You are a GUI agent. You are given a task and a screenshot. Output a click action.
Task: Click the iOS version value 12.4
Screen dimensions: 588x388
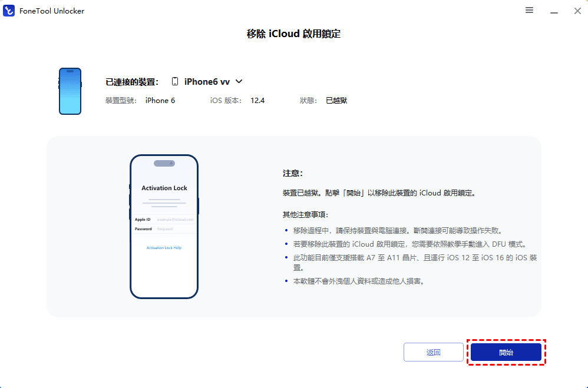click(x=257, y=101)
